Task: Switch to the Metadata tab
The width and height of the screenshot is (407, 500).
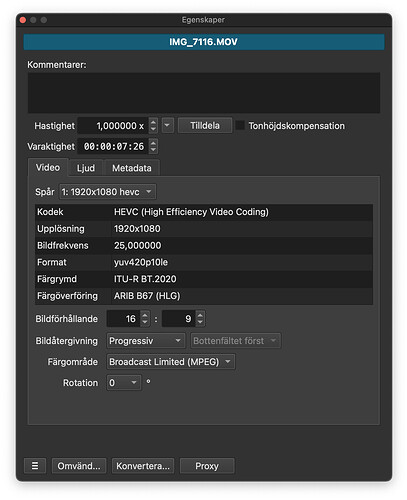Action: pyautogui.click(x=132, y=168)
